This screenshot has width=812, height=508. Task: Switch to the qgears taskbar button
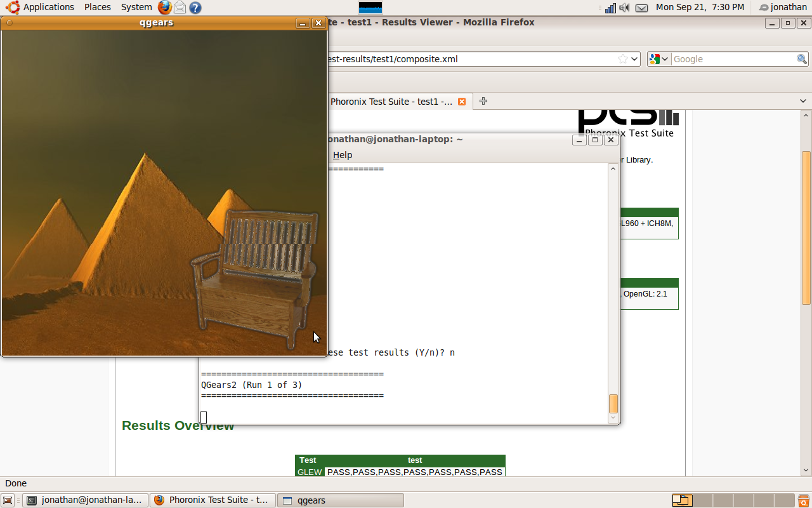(341, 500)
